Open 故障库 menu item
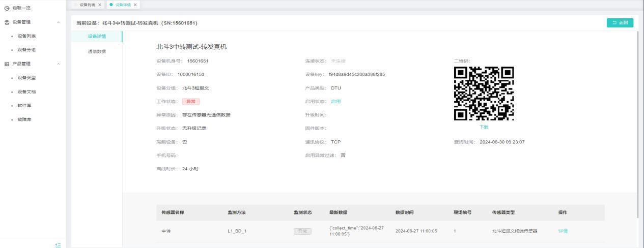This screenshot has height=248, width=644. pyautogui.click(x=24, y=119)
